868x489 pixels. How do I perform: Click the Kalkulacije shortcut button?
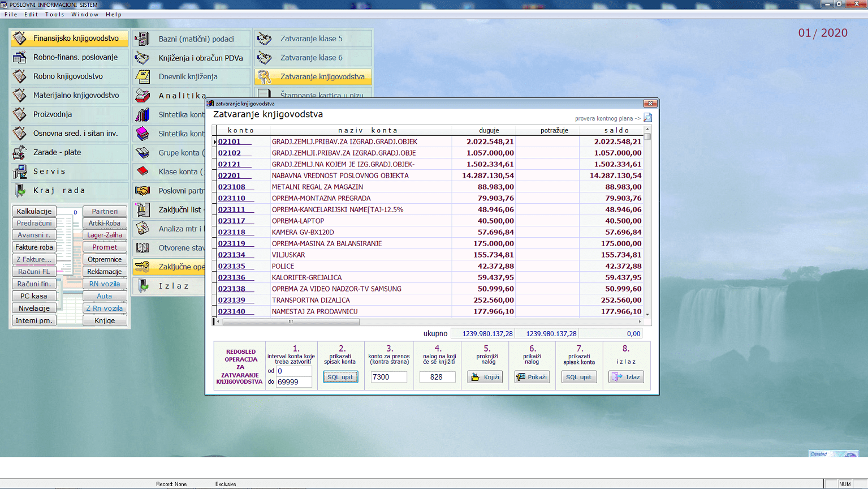34,211
